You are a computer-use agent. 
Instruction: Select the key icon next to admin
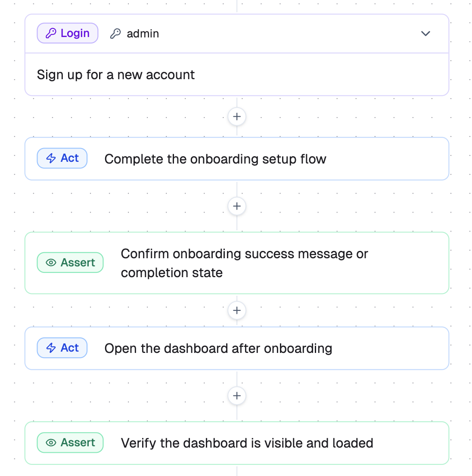click(115, 33)
